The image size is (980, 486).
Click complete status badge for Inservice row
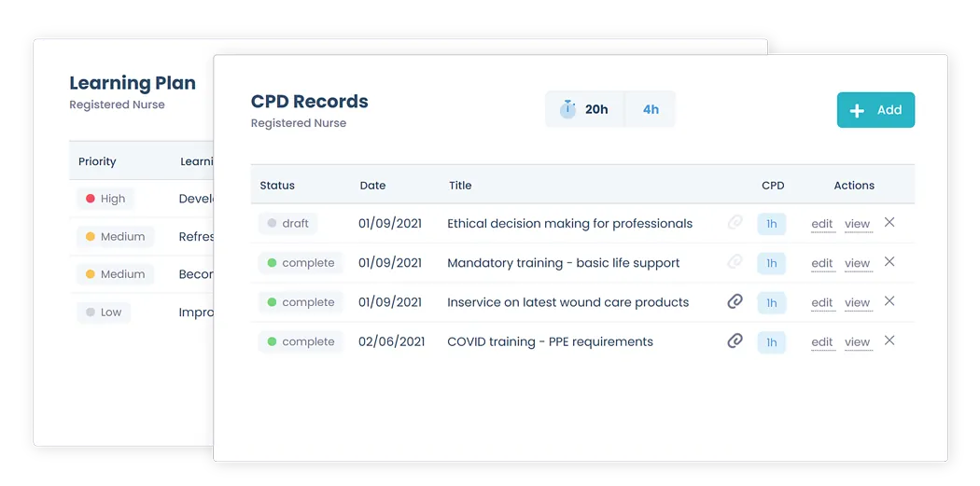click(301, 302)
